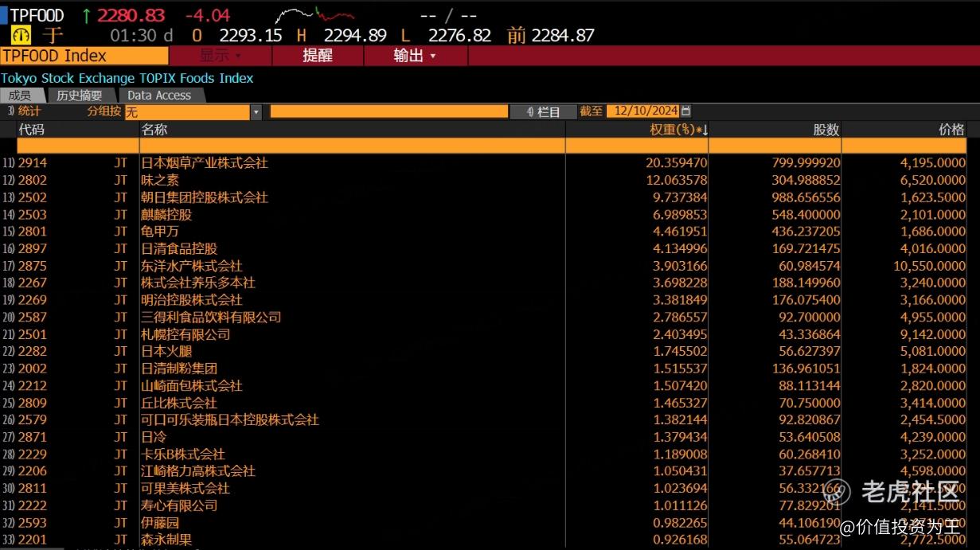Open the calendar icon beside the date
Viewport: 980px width, 550px height.
coord(686,111)
